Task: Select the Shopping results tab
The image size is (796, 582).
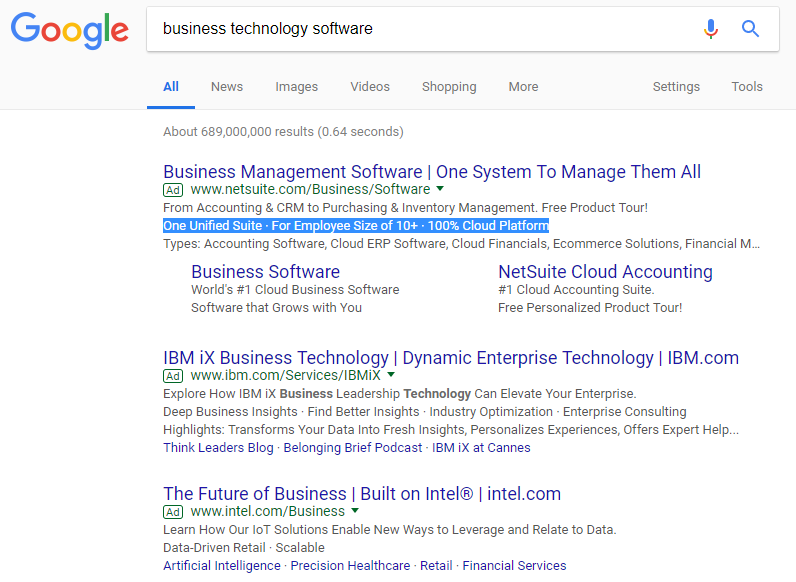Action: click(449, 87)
